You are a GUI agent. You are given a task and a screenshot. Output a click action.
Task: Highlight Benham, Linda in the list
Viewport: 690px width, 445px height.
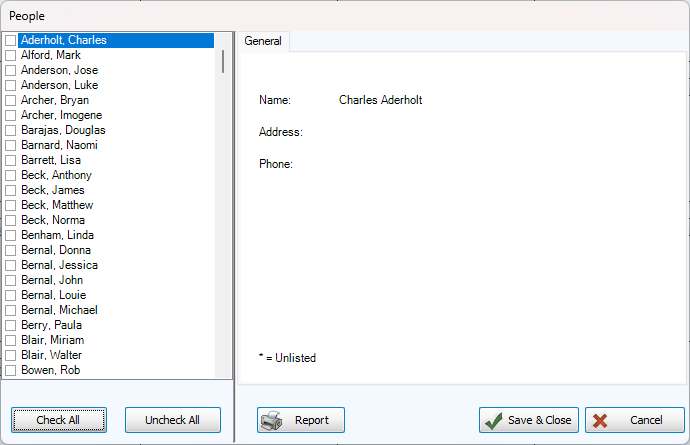(57, 236)
